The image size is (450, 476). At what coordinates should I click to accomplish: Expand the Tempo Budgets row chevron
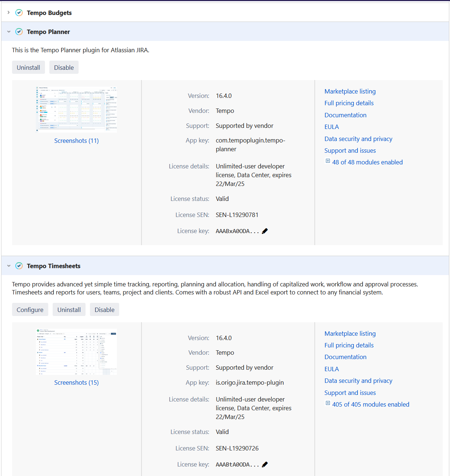point(8,13)
